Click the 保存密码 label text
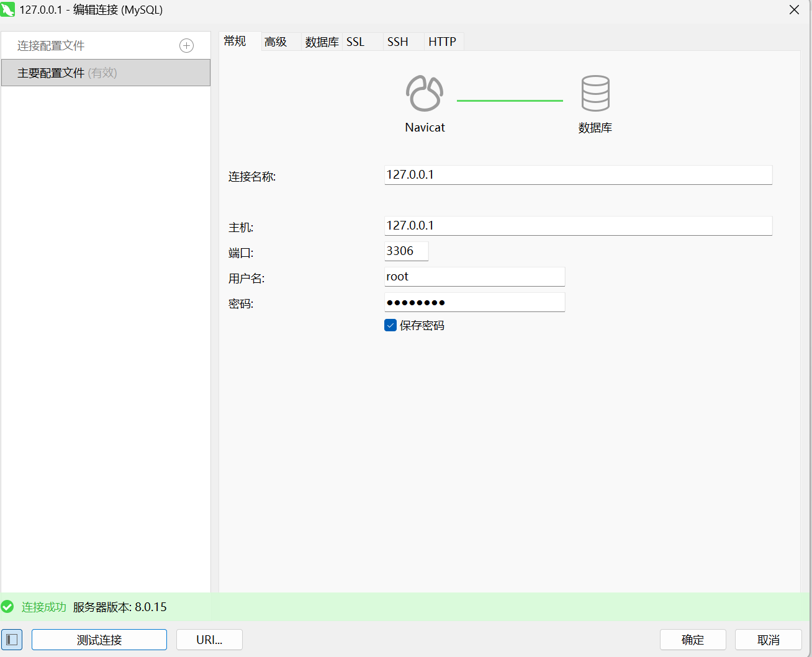The image size is (812, 657). (422, 326)
